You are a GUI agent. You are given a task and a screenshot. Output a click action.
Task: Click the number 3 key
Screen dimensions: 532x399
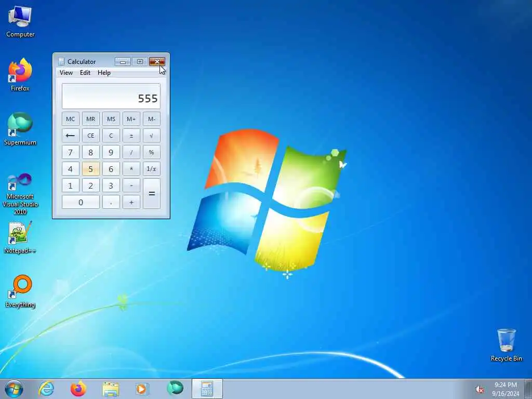(x=111, y=185)
